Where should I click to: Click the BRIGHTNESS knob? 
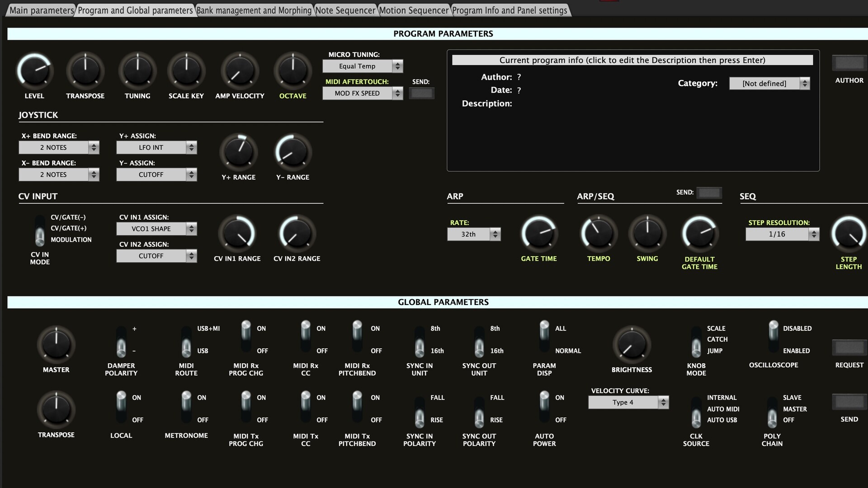click(632, 345)
